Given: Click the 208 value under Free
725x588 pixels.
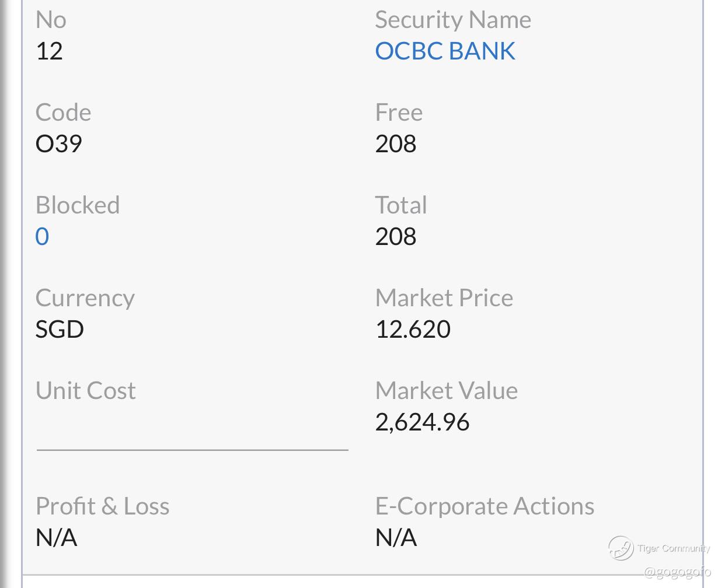Looking at the screenshot, I should point(396,144).
